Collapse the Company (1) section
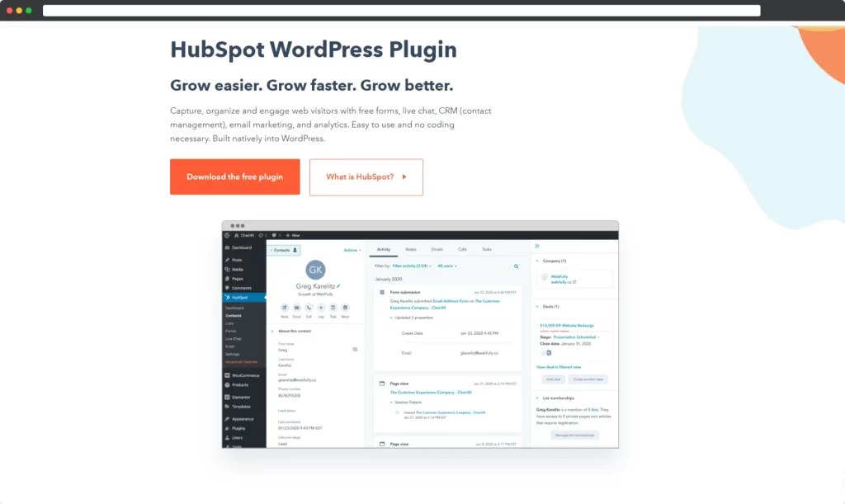Viewport: 845px width, 504px height. (x=537, y=261)
